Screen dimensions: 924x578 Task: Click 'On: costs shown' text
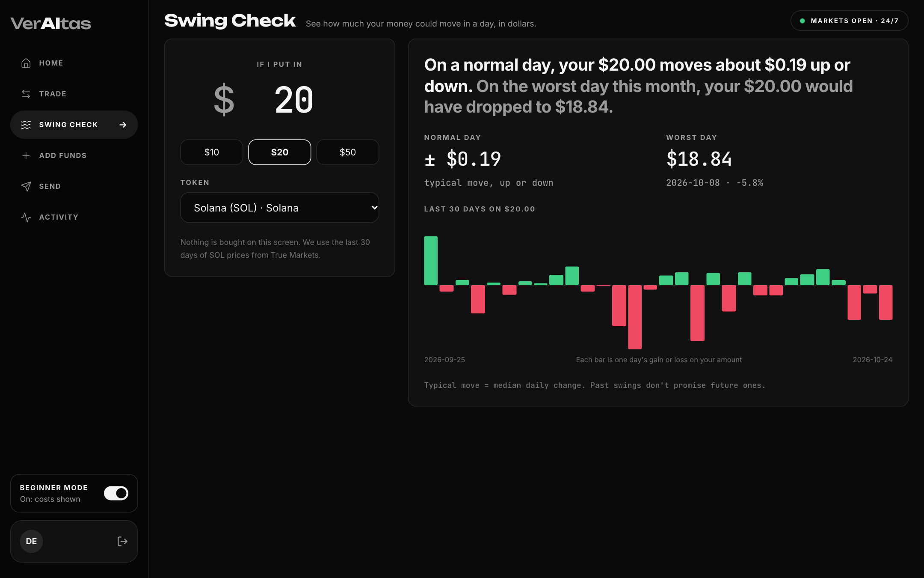[50, 499]
